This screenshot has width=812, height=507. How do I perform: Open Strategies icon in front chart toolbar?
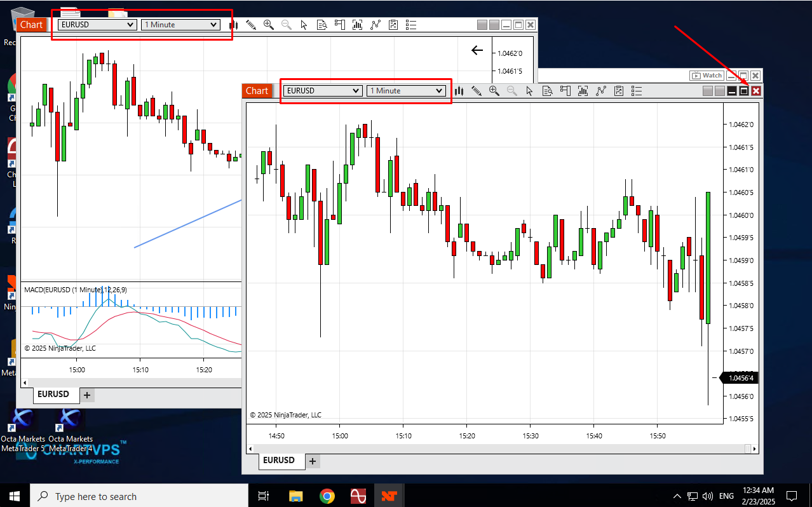(x=600, y=91)
